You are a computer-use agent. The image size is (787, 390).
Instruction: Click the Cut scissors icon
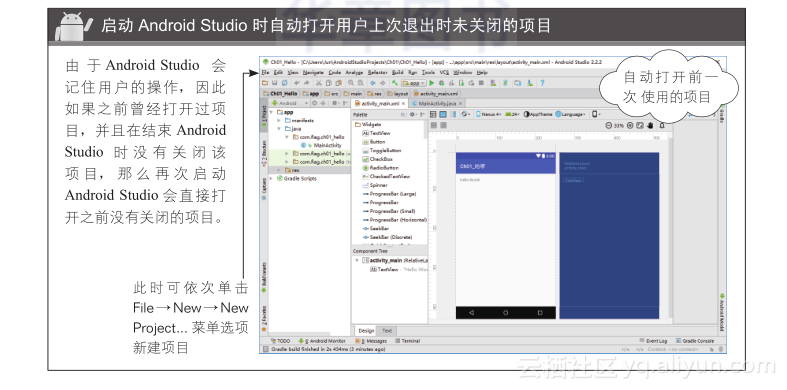tap(319, 83)
